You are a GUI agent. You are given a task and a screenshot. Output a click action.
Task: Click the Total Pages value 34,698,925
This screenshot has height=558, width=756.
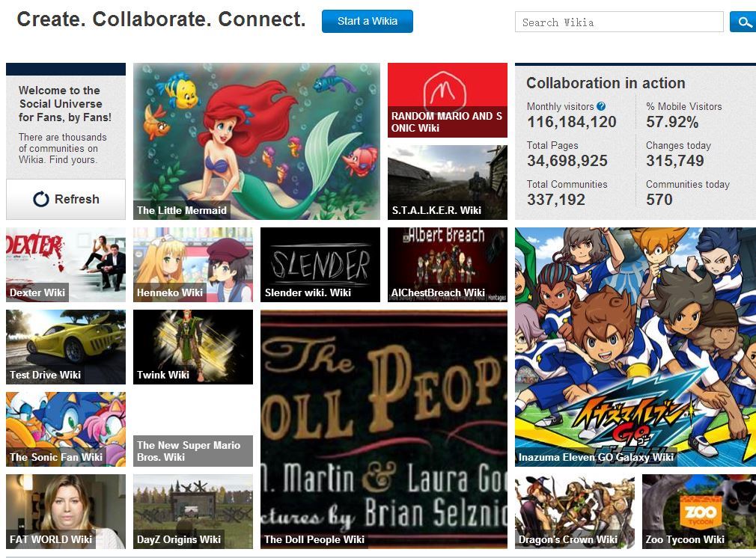click(x=567, y=161)
